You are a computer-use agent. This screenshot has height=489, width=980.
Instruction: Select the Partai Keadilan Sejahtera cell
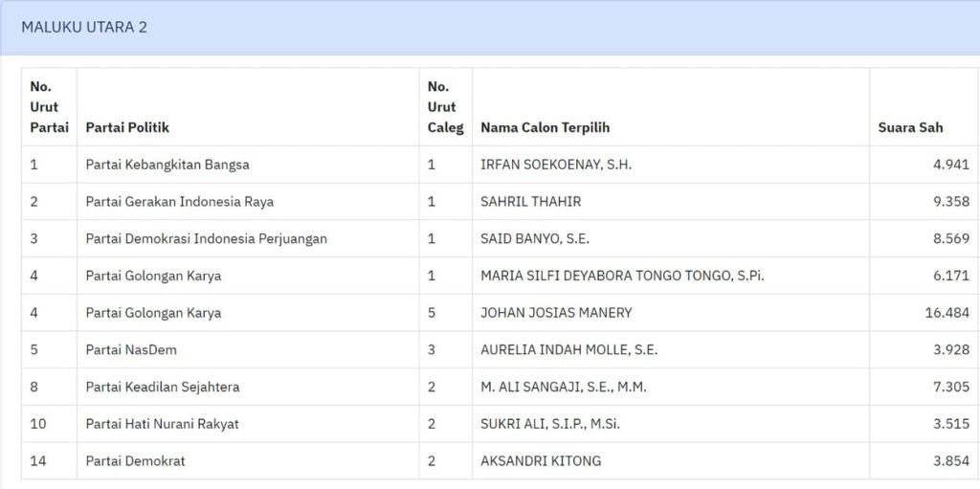[x=163, y=388]
